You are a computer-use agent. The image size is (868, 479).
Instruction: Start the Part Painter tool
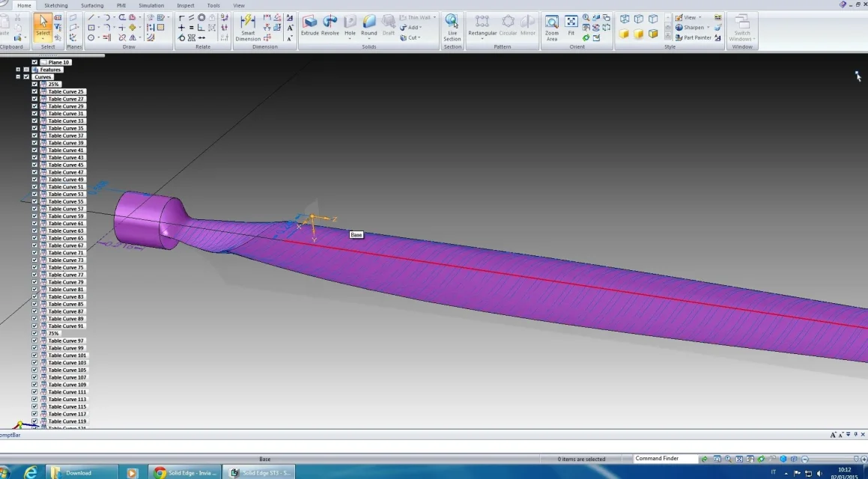[x=694, y=37]
